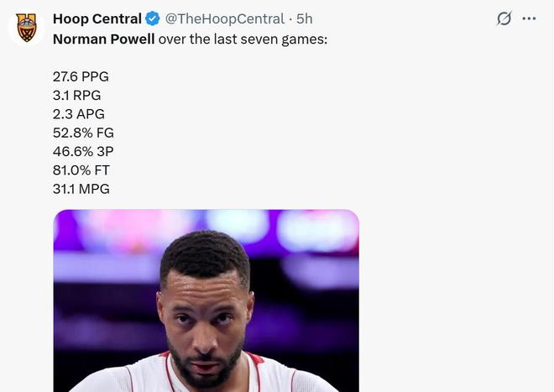
Task: Click the 52.8% FG stat line
Action: pyautogui.click(x=82, y=133)
